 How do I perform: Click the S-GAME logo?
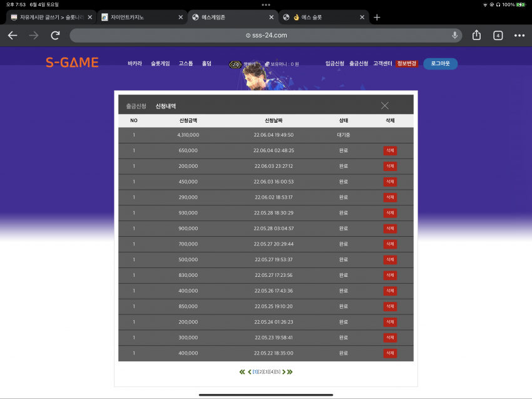[x=72, y=63]
